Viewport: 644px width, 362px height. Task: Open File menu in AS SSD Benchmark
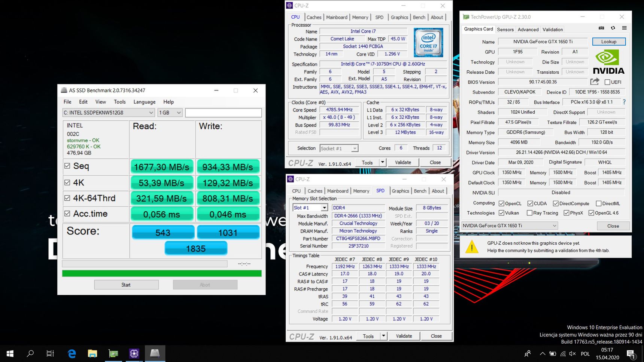[x=67, y=102]
